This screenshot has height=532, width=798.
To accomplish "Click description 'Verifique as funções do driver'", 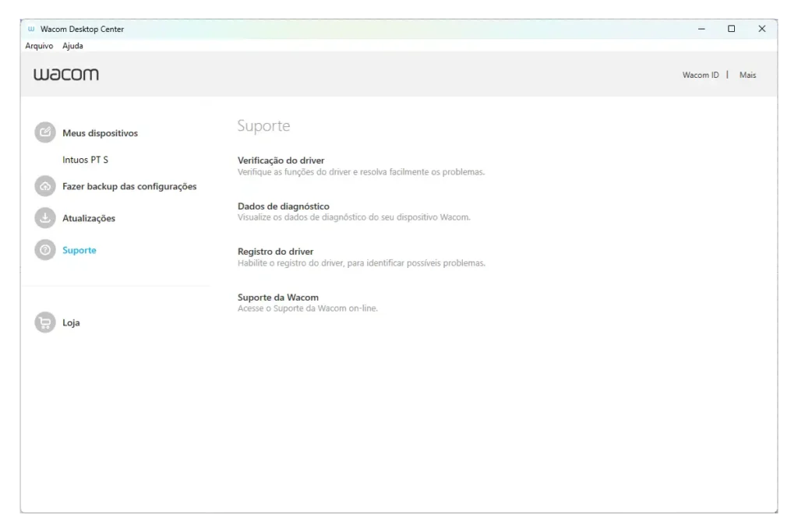I will click(362, 172).
